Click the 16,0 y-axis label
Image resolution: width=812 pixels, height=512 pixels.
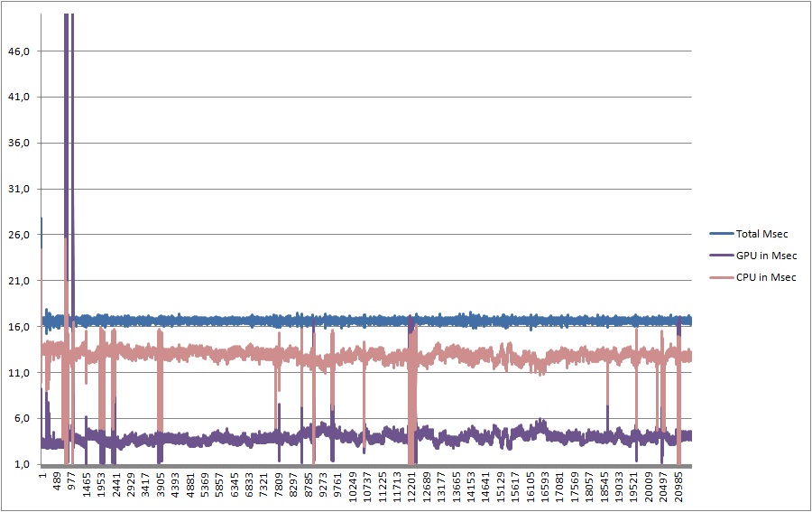click(x=20, y=327)
